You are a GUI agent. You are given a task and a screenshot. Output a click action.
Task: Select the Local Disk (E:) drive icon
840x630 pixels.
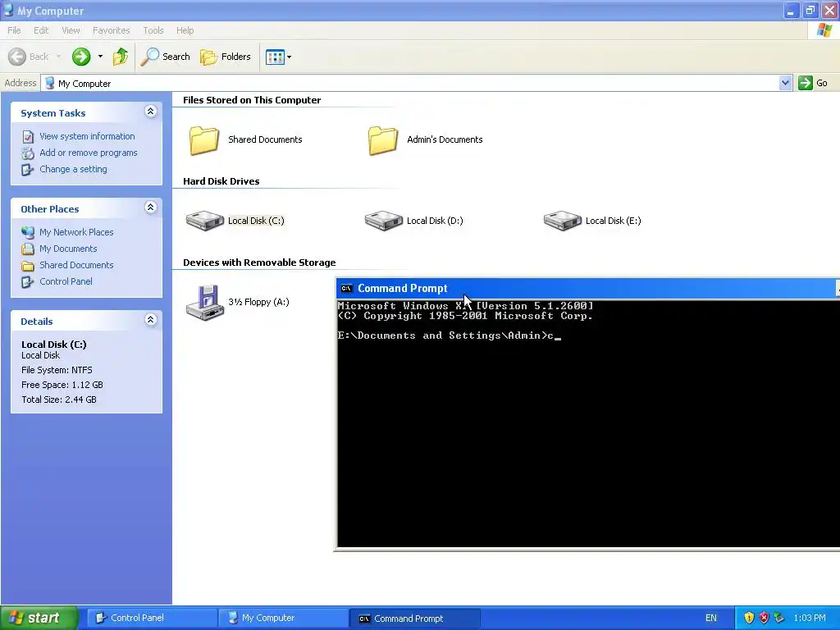coord(563,220)
